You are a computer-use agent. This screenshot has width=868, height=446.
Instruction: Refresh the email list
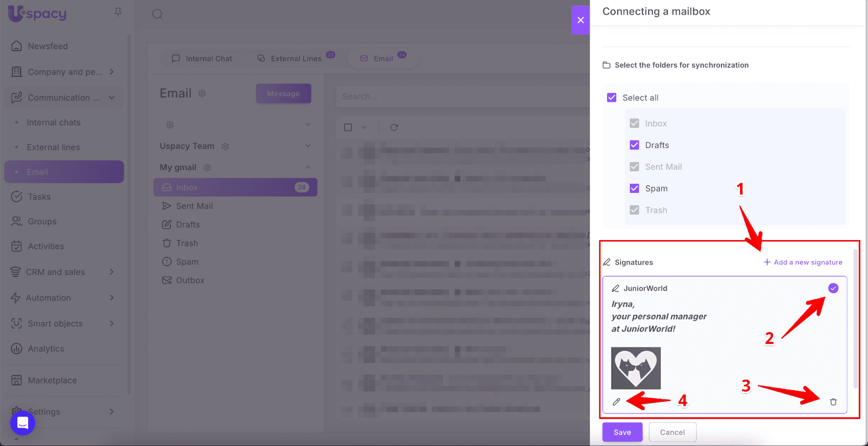tap(394, 127)
